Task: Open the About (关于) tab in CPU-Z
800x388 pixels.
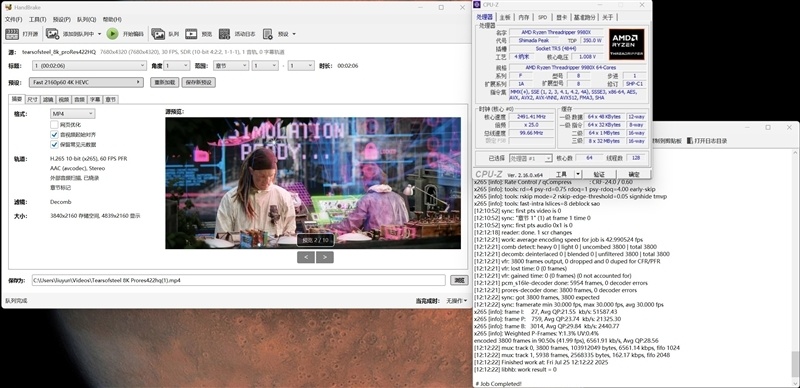Action: point(607,17)
